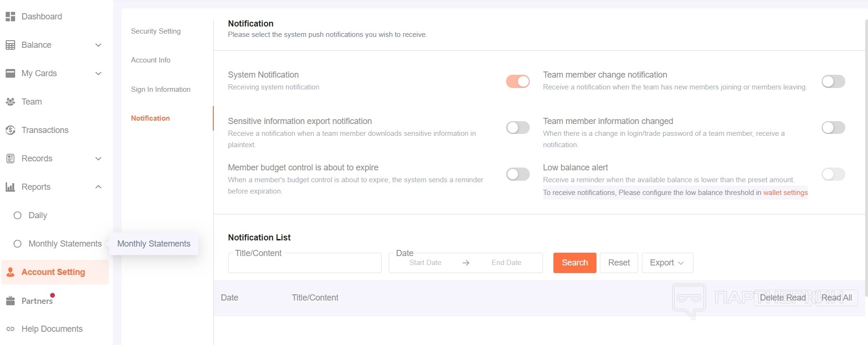Enable Team member change notification toggle

833,81
